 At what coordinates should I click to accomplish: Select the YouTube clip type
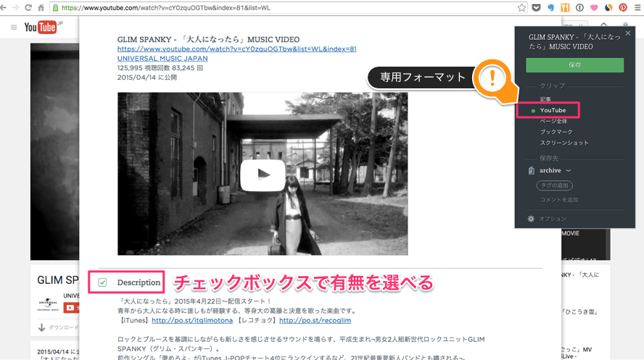point(553,110)
